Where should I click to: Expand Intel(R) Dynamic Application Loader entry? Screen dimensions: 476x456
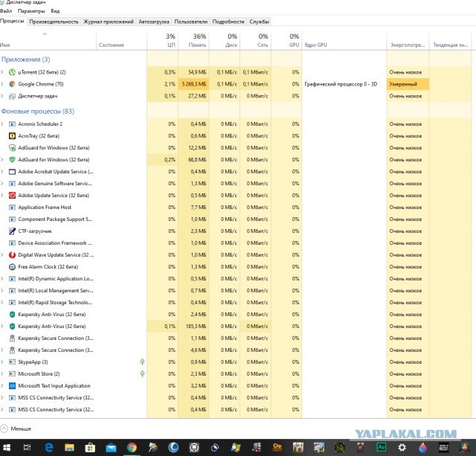tap(2, 279)
